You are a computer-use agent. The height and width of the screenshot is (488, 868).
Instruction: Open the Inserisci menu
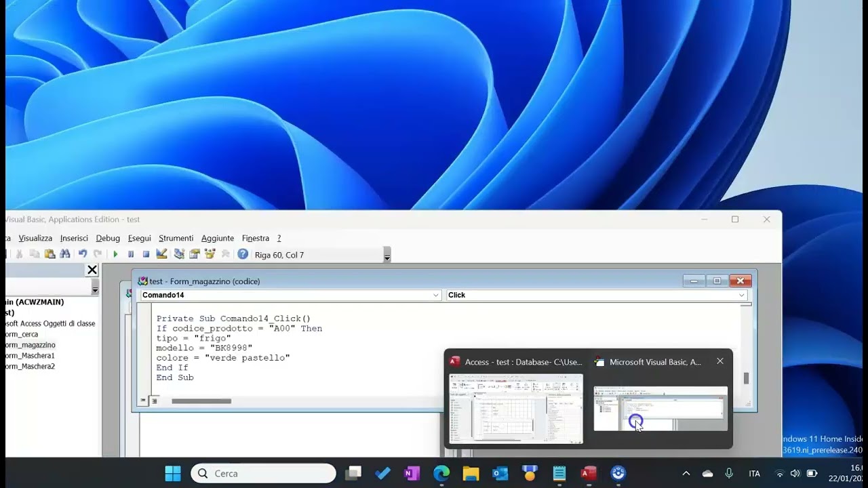[74, 238]
